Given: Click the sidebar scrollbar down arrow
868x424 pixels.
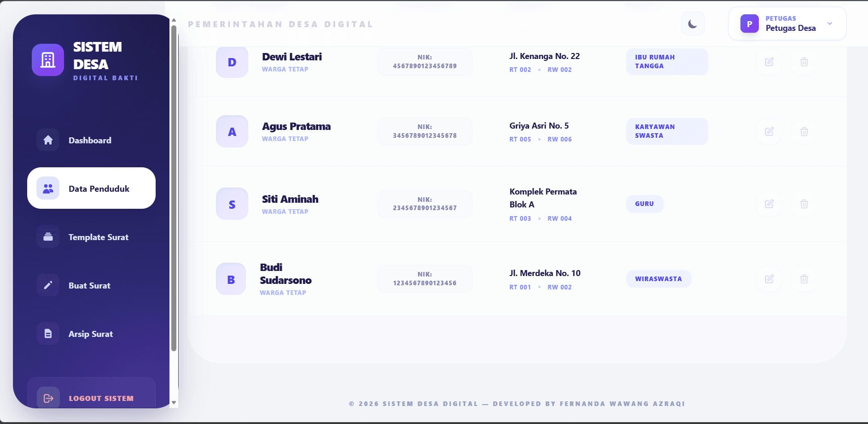Looking at the screenshot, I should point(174,402).
